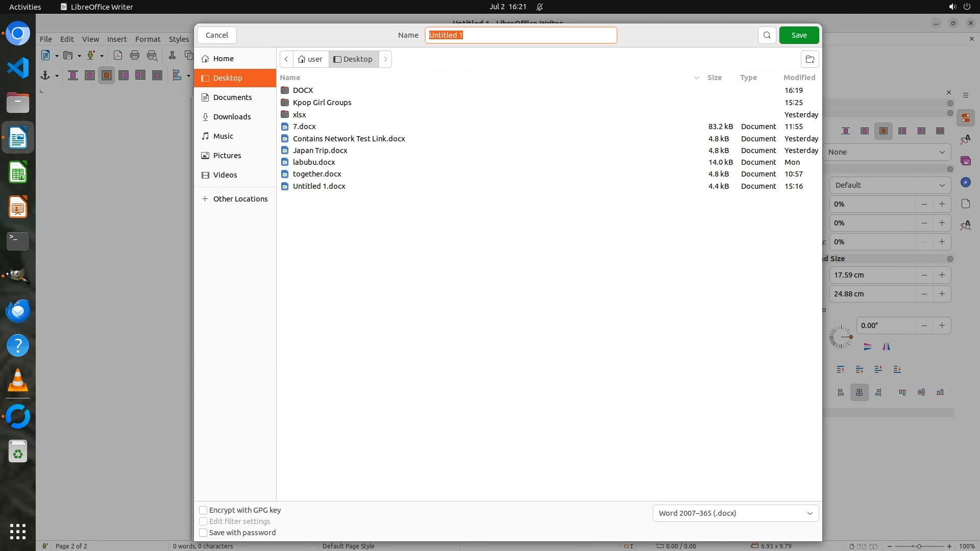This screenshot has width=980, height=551.
Task: Click the Untitled 1 name input field
Action: [521, 35]
